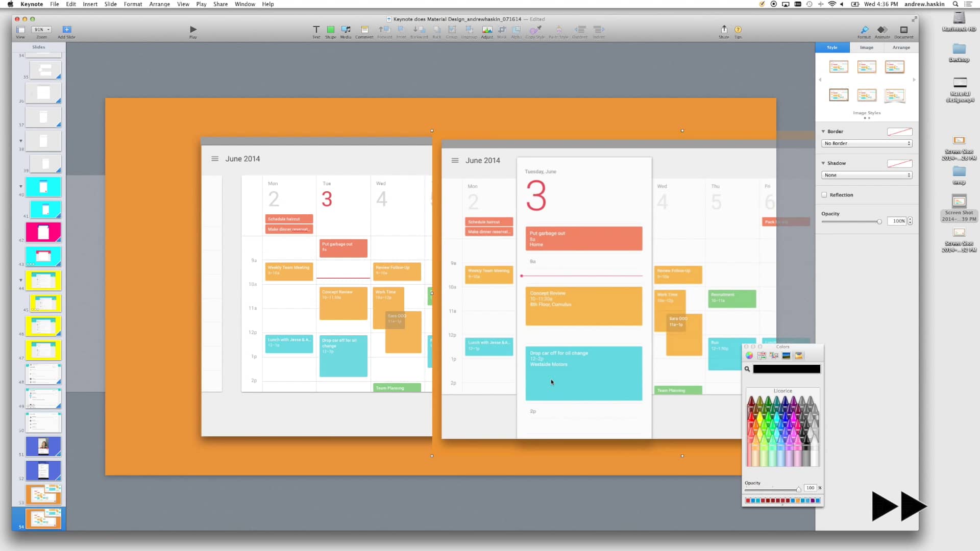Open the No Border dropdown
This screenshot has height=551, width=980.
(x=866, y=143)
